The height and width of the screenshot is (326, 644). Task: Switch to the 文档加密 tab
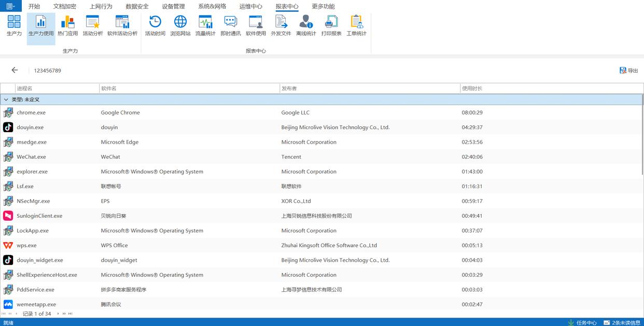click(x=64, y=7)
